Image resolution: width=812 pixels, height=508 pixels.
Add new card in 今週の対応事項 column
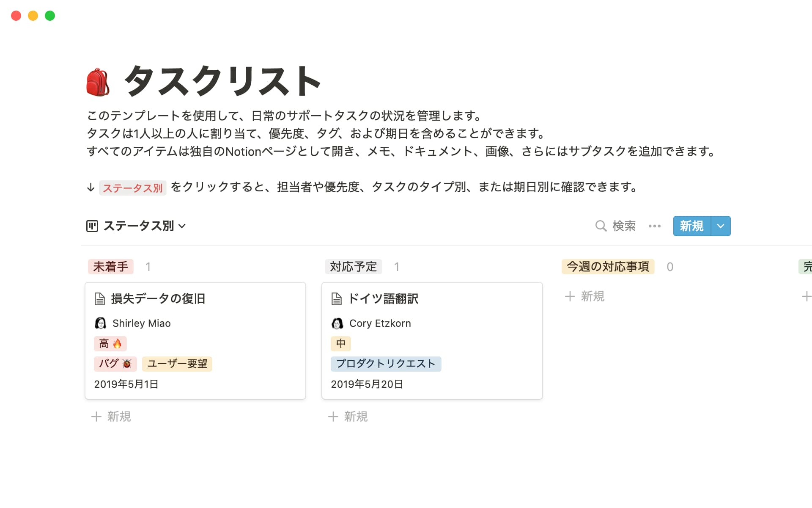(x=585, y=296)
